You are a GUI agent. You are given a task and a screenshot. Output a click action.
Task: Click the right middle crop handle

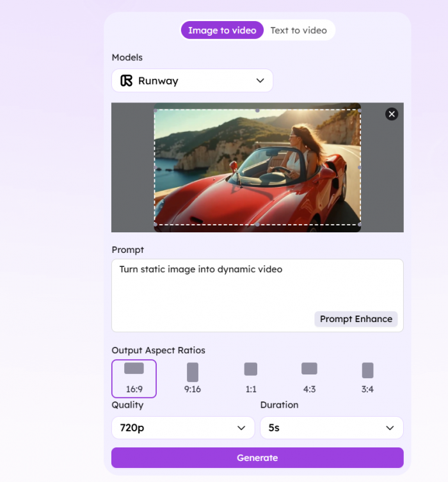pos(360,168)
